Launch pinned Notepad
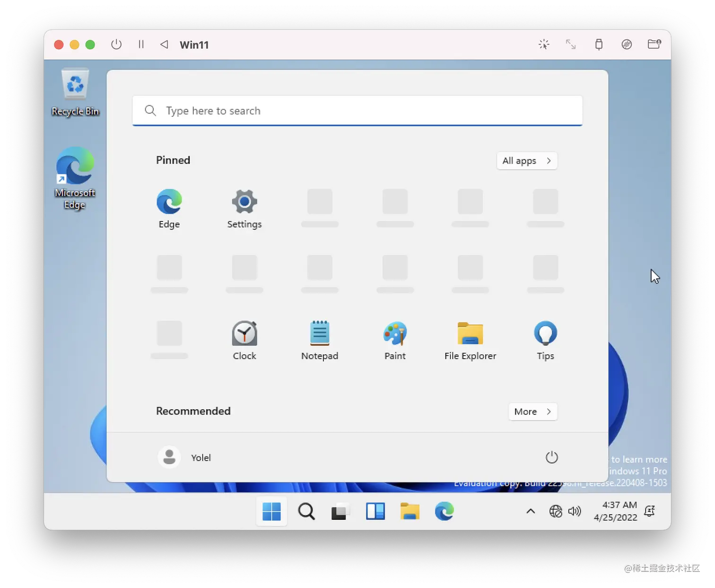This screenshot has width=715, height=588. (x=320, y=341)
